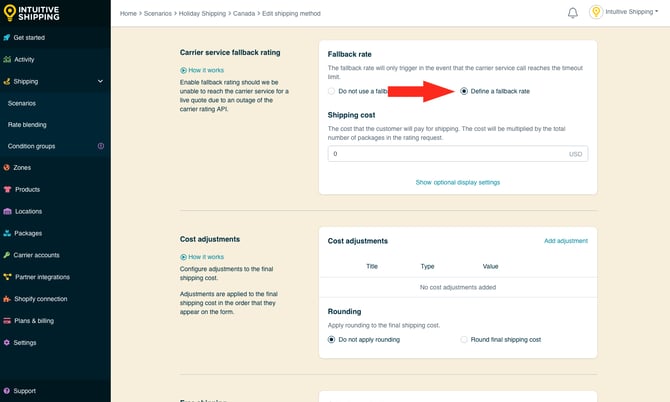Click the Settings gear icon
The height and width of the screenshot is (402, 670).
point(7,342)
